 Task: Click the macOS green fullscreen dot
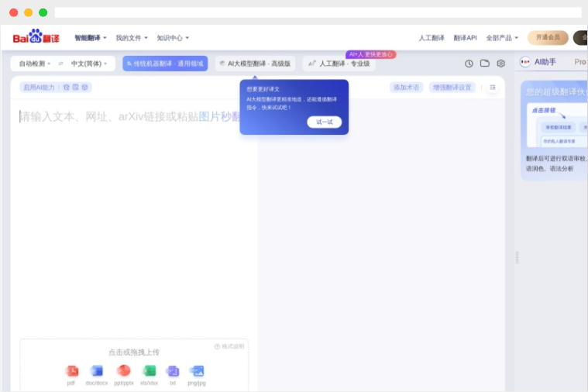coord(43,12)
